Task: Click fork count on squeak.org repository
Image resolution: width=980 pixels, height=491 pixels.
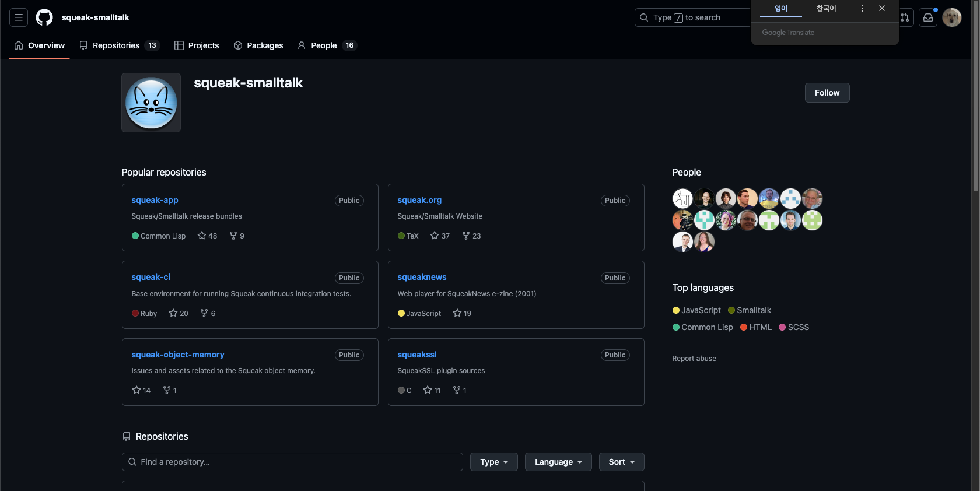Action: pyautogui.click(x=471, y=236)
